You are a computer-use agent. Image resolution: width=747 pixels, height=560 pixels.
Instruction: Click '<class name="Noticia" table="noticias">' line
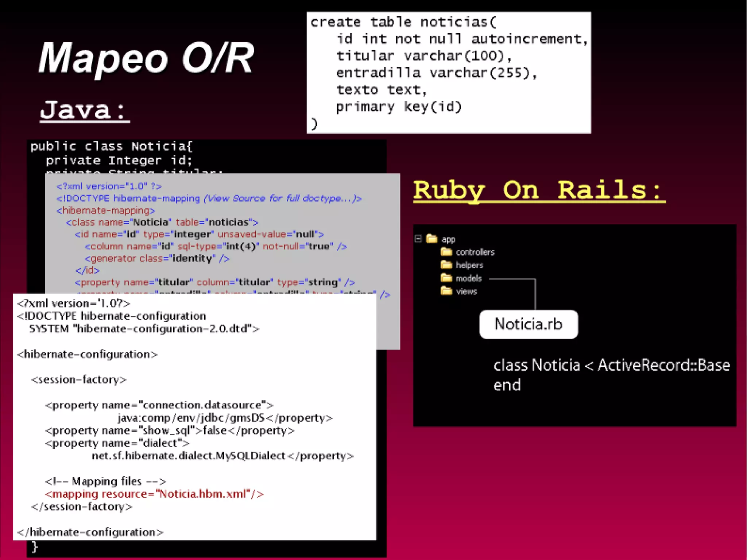(162, 222)
